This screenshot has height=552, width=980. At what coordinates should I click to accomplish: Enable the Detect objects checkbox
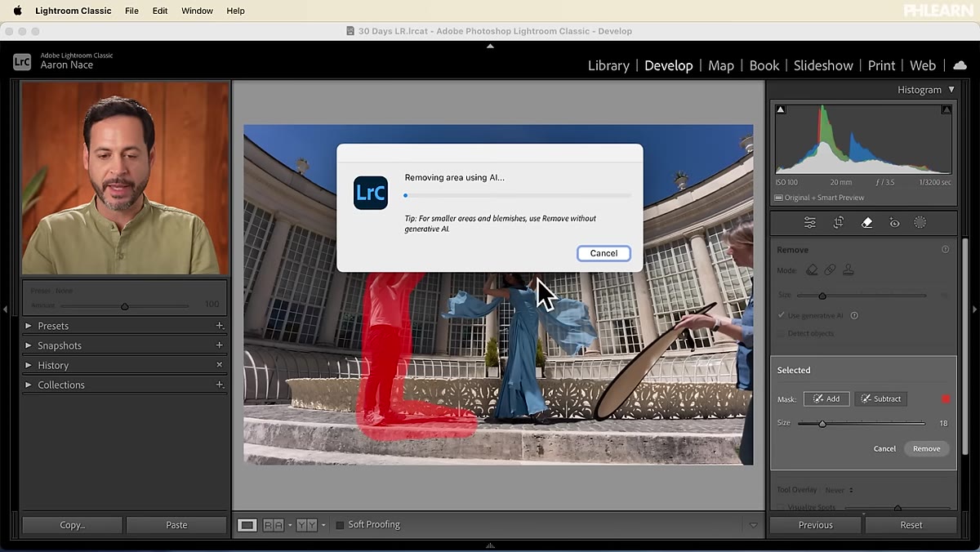782,333
